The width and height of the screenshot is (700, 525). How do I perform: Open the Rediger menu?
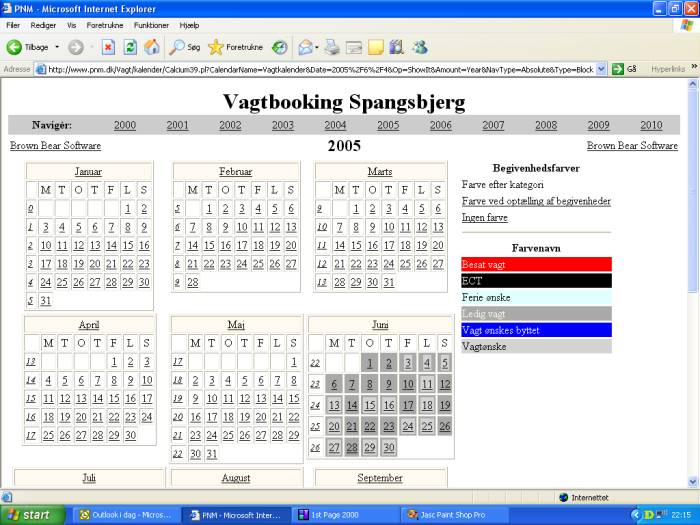(x=43, y=25)
